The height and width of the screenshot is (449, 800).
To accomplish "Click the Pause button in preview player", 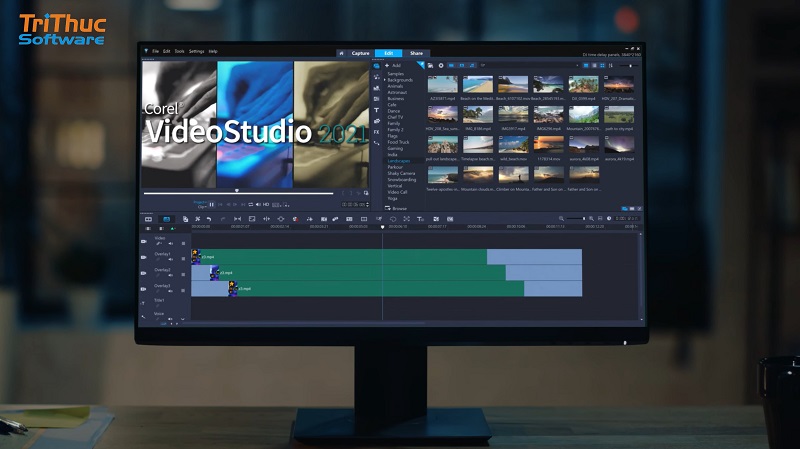I will pyautogui.click(x=212, y=204).
